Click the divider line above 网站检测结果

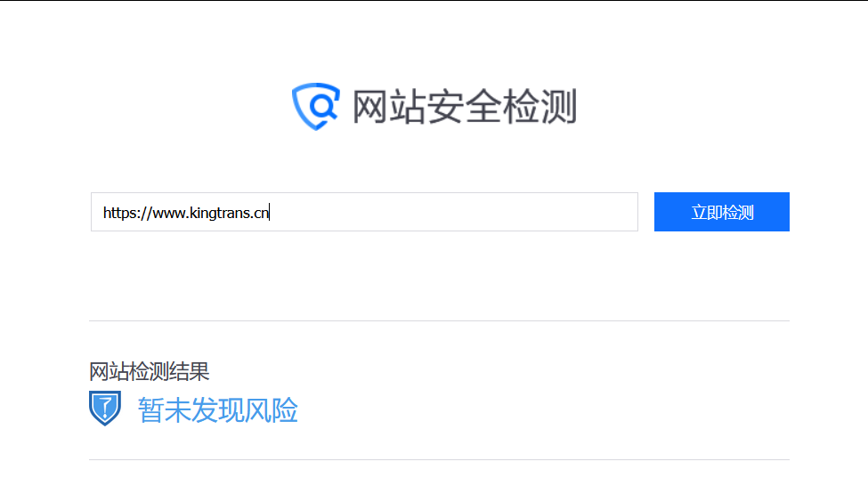click(439, 320)
